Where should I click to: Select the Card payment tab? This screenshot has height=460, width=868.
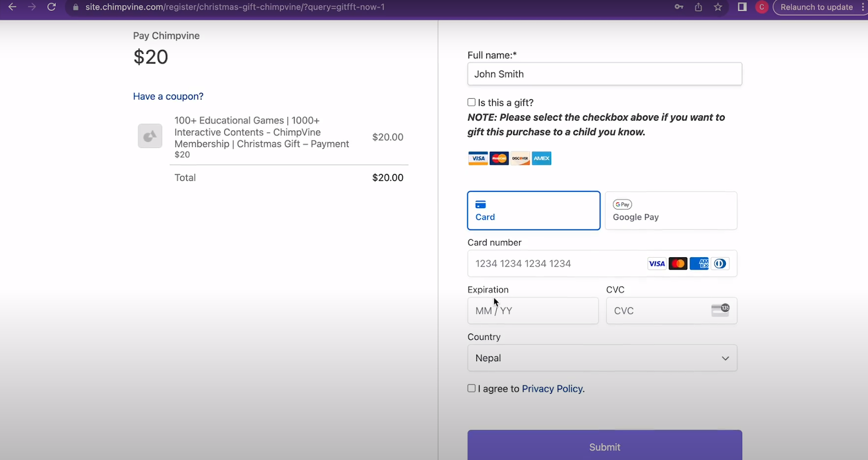(x=534, y=210)
